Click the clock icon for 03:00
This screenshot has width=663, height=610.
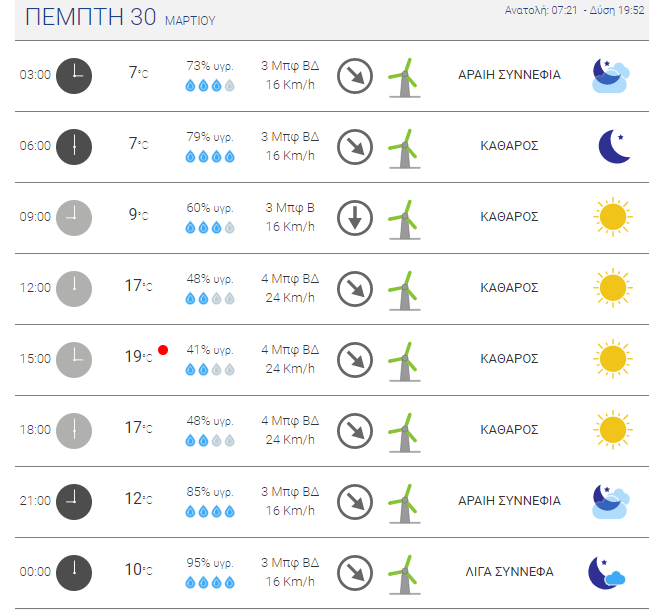click(x=74, y=76)
